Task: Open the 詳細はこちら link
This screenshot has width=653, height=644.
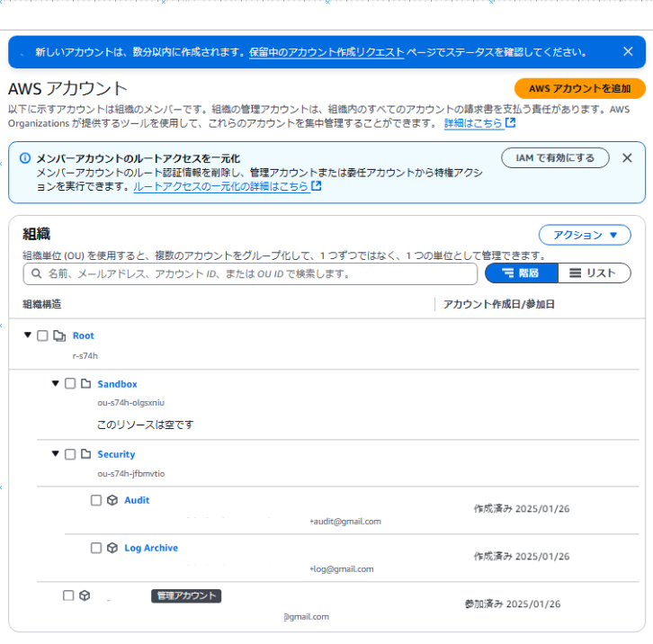Action: tap(473, 123)
